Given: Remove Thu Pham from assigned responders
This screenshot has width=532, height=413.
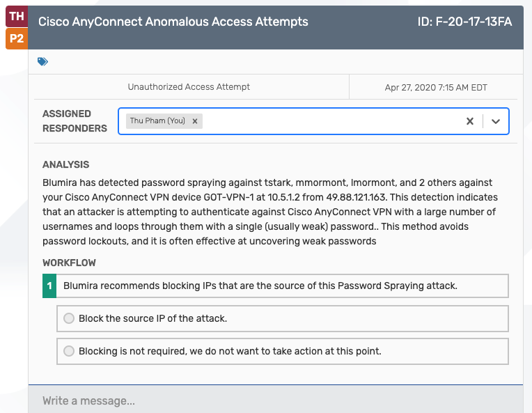Looking at the screenshot, I should pyautogui.click(x=195, y=121).
